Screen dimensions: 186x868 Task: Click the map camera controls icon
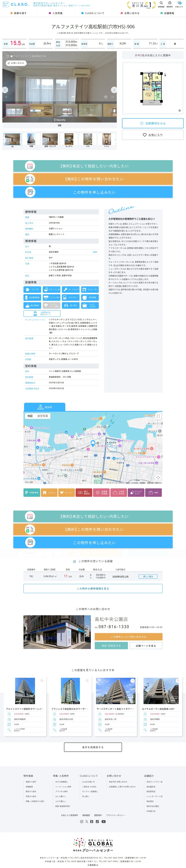coord(158,477)
